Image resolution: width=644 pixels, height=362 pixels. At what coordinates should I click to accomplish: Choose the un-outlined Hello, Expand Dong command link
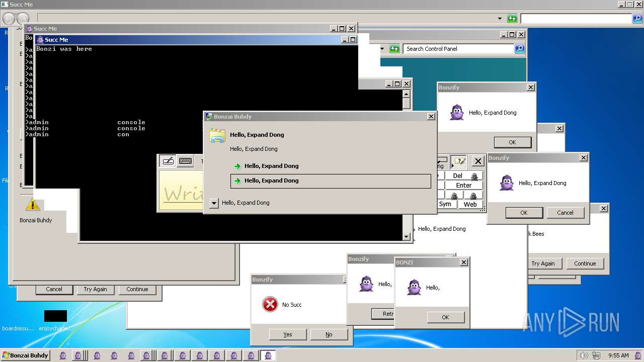(331, 166)
